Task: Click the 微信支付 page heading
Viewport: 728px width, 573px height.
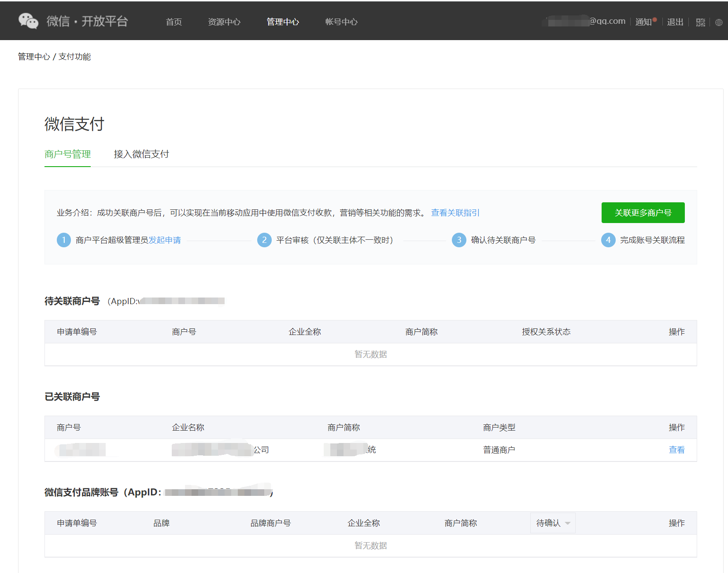Action: click(74, 124)
